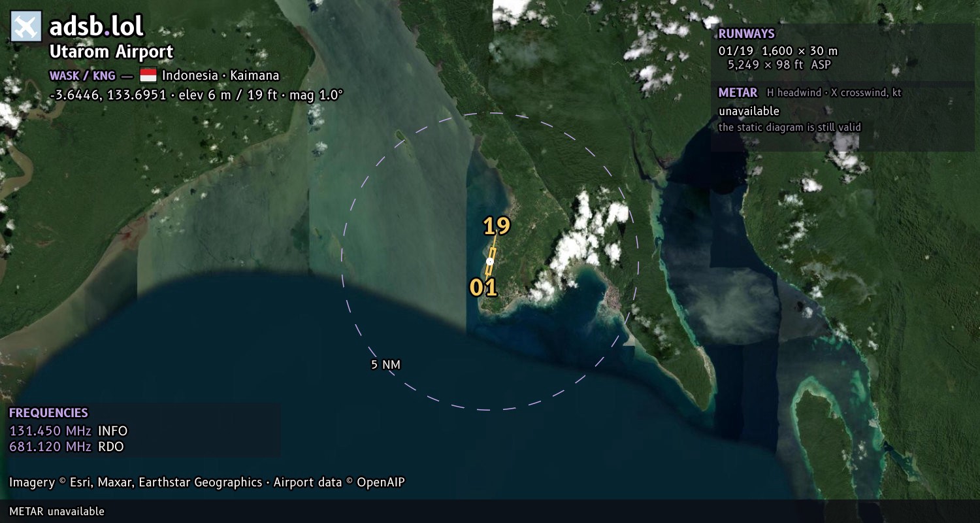Image resolution: width=980 pixels, height=523 pixels.
Task: Click the Indonesia · Kaimana location text
Action: pyautogui.click(x=221, y=75)
